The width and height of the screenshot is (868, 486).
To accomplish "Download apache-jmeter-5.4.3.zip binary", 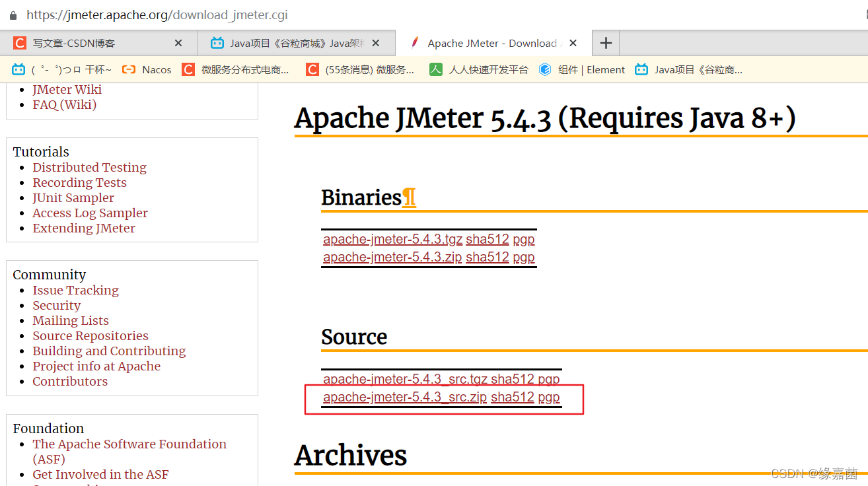I will click(392, 257).
